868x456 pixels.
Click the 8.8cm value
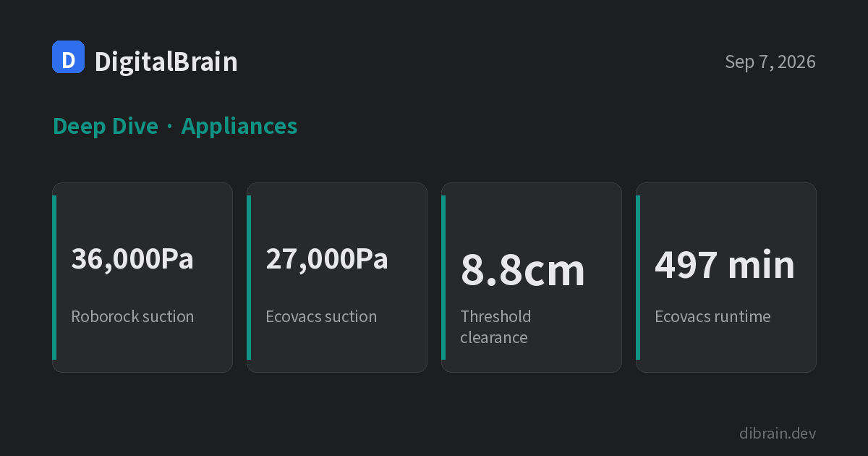523,270
